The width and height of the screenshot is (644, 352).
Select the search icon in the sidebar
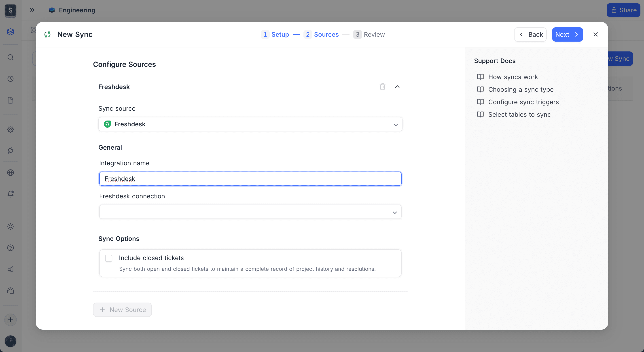(x=11, y=57)
